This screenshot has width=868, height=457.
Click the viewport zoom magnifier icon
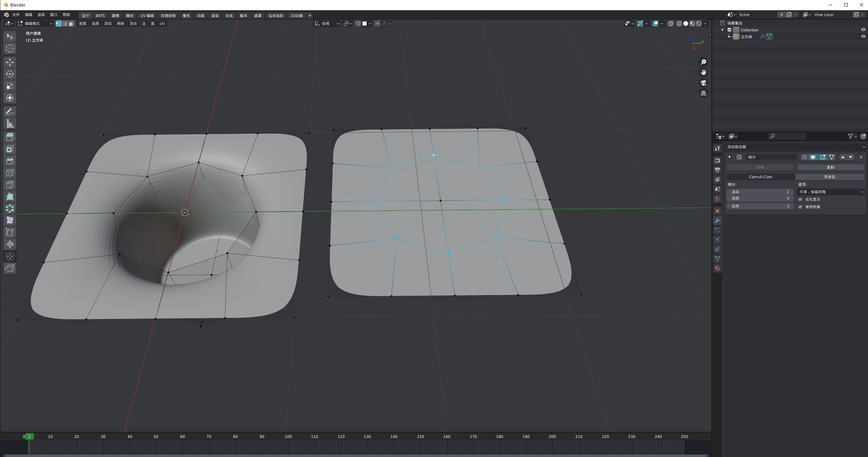[x=703, y=62]
